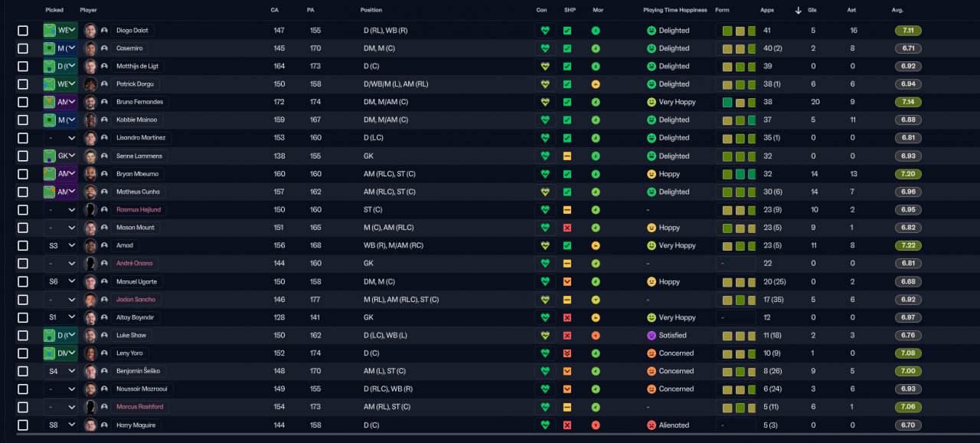Click Bruno Fernandes' form squares
This screenshot has width=980, height=443.
[739, 102]
